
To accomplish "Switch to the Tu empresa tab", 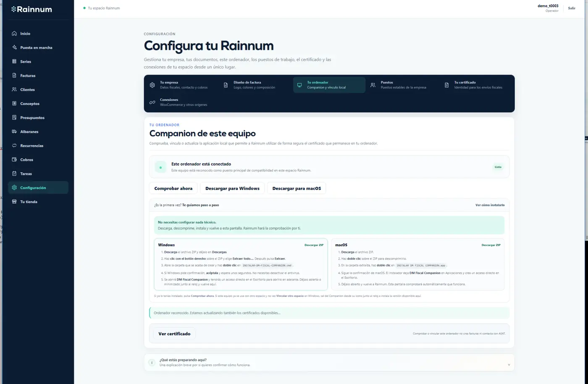I will (x=182, y=85).
